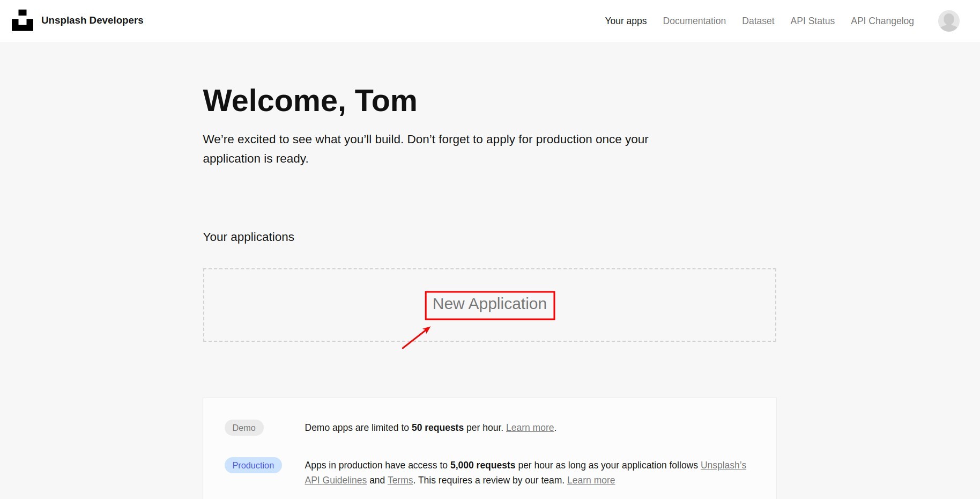
Task: Open the Terms link
Action: (x=400, y=480)
